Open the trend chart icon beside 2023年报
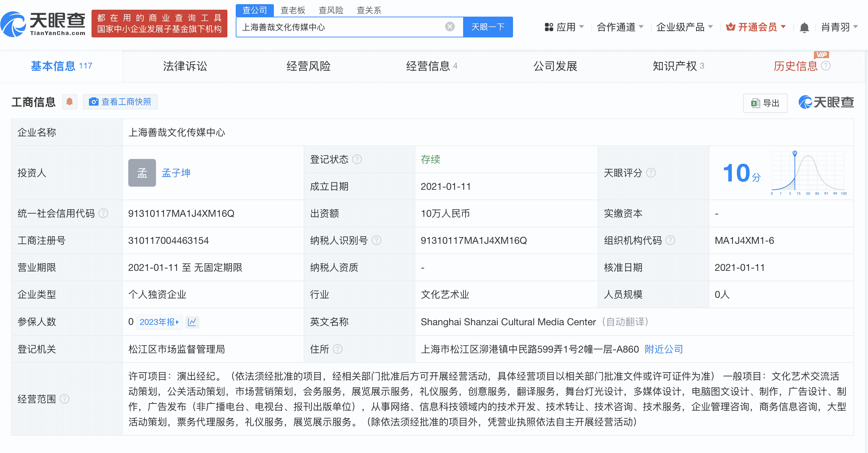The width and height of the screenshot is (868, 453). [193, 322]
